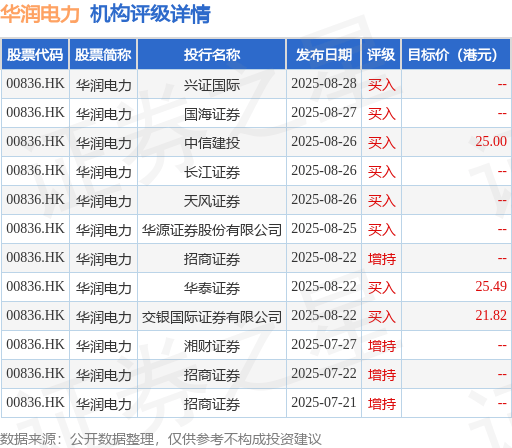The width and height of the screenshot is (512, 448).
Task: Click 中信建投 target price 25.00
Action: (491, 141)
